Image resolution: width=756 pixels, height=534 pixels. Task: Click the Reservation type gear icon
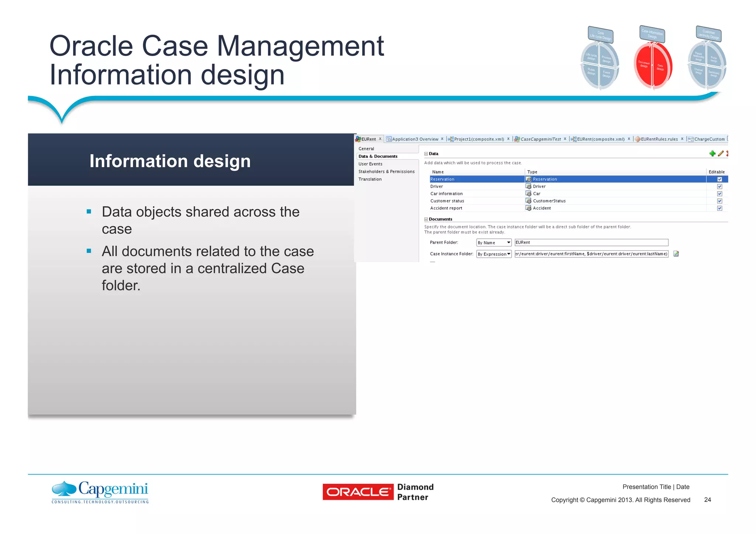[x=528, y=179]
